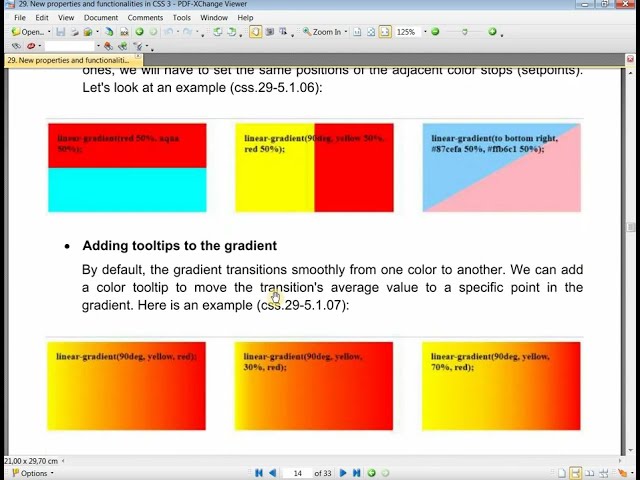Open the Help menu

point(245,18)
